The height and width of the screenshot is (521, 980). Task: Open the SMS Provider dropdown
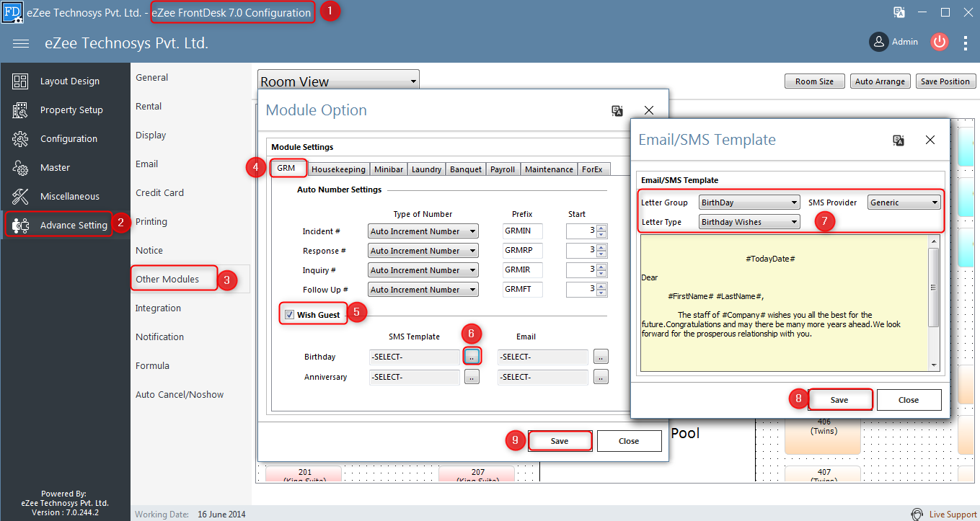point(904,202)
